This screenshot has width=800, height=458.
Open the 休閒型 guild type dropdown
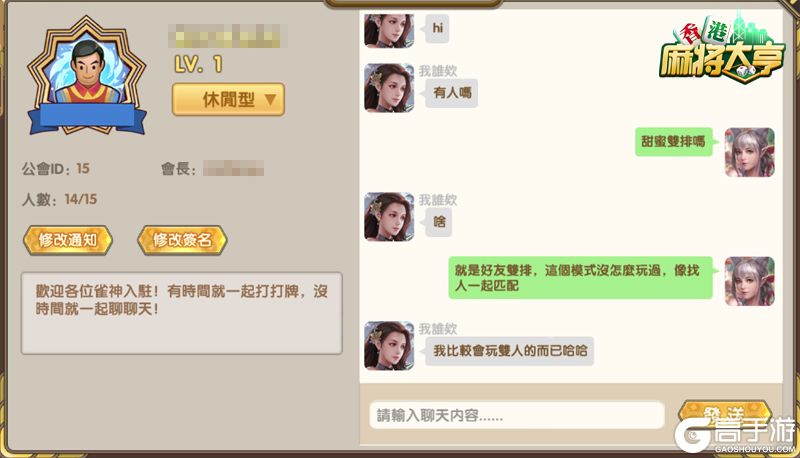(x=228, y=99)
